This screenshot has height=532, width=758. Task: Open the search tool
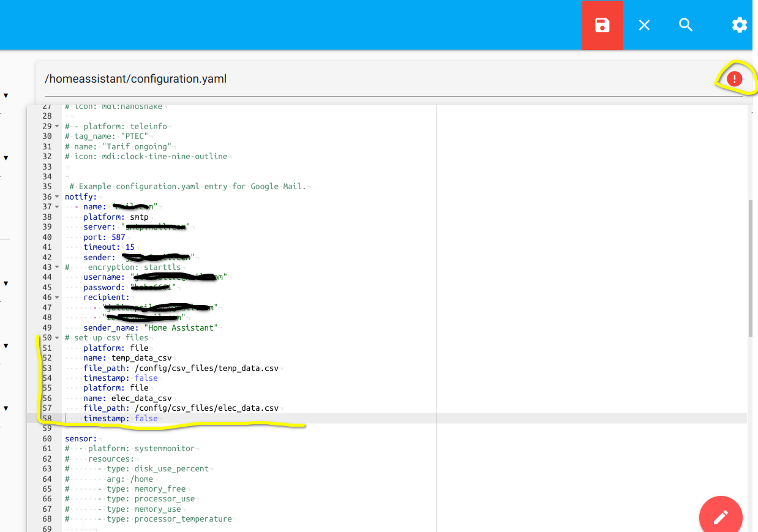pyautogui.click(x=686, y=25)
